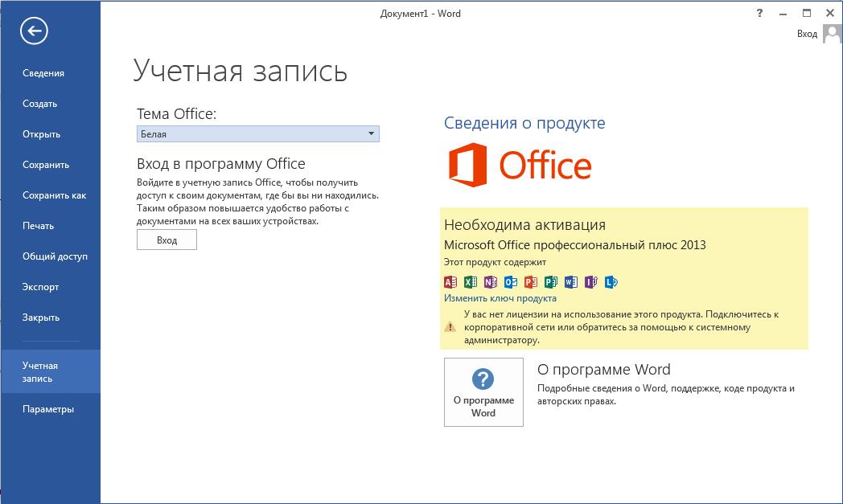
Task: Open the Help question mark in title bar
Action: [759, 14]
